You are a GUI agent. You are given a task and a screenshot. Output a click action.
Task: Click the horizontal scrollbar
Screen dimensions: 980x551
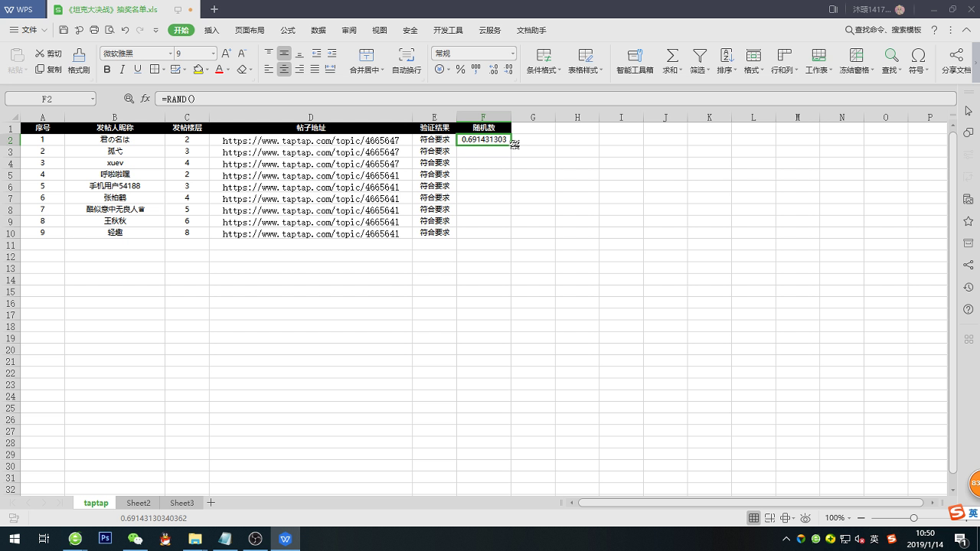pos(750,503)
